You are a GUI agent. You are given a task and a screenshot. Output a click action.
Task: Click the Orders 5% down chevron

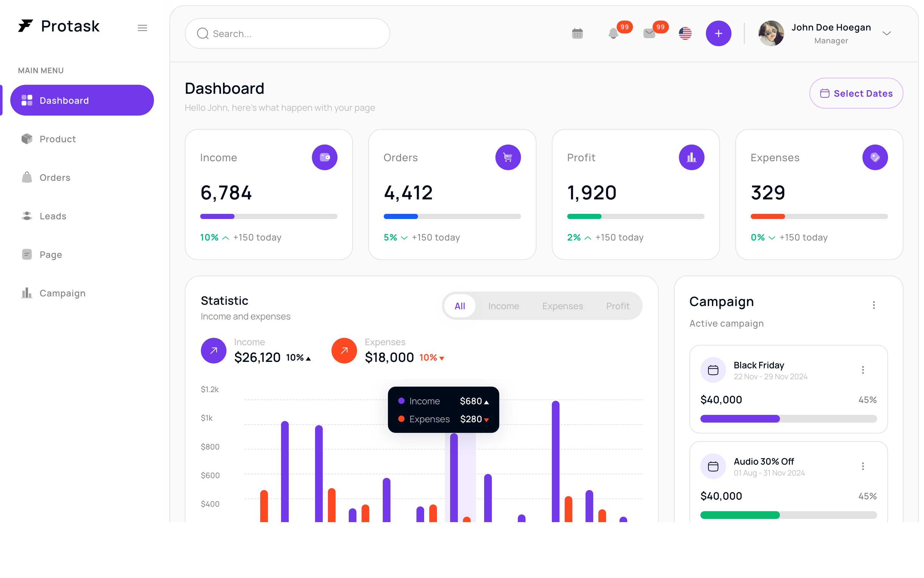pyautogui.click(x=404, y=238)
